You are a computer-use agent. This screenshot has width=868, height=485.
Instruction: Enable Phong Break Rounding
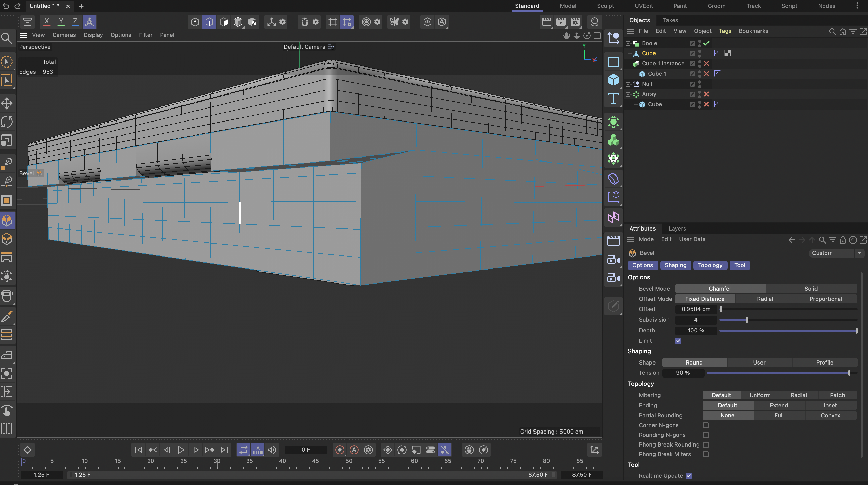tap(706, 444)
